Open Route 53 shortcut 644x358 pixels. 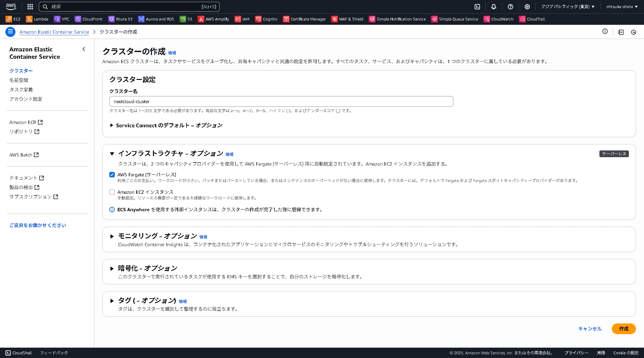(120, 19)
